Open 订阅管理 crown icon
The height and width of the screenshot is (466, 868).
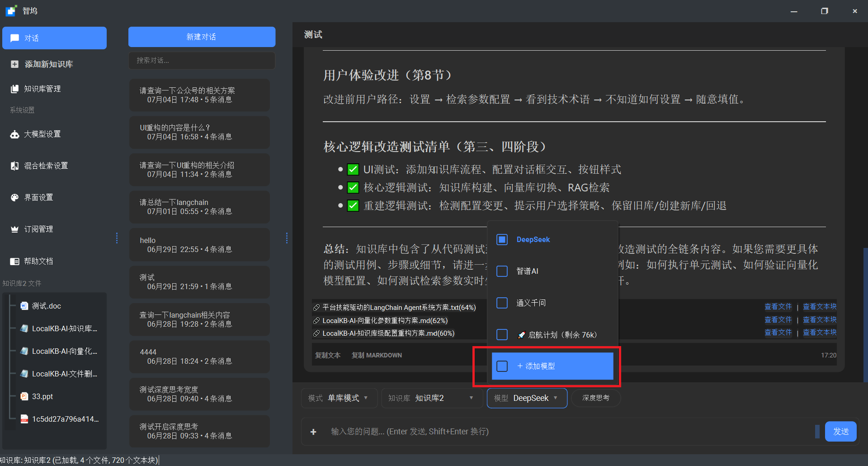pos(15,229)
